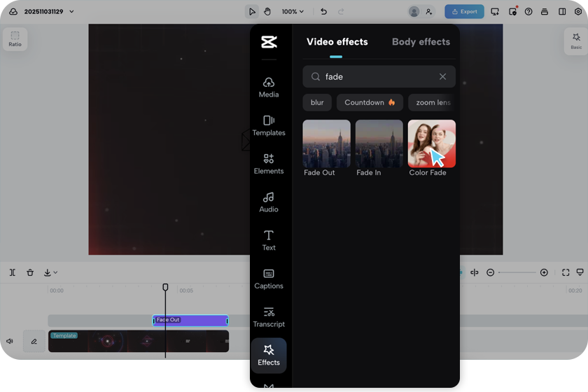Undo the last action
Screen dimensions: 588x392
323,12
